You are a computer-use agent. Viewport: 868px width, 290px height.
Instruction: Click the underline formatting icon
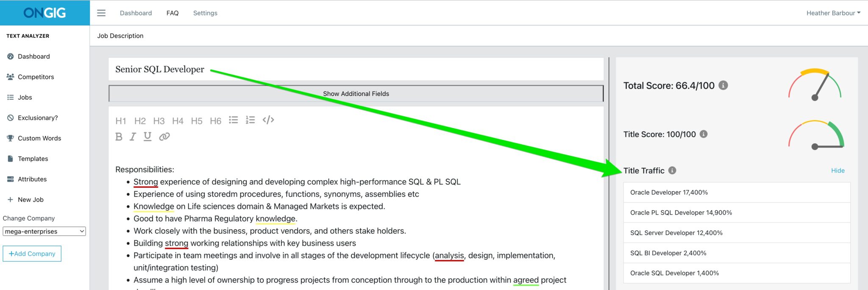(147, 137)
